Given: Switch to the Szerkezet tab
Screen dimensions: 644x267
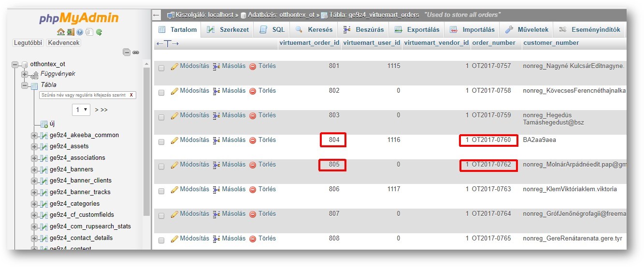Looking at the screenshot, I should click(x=228, y=30).
